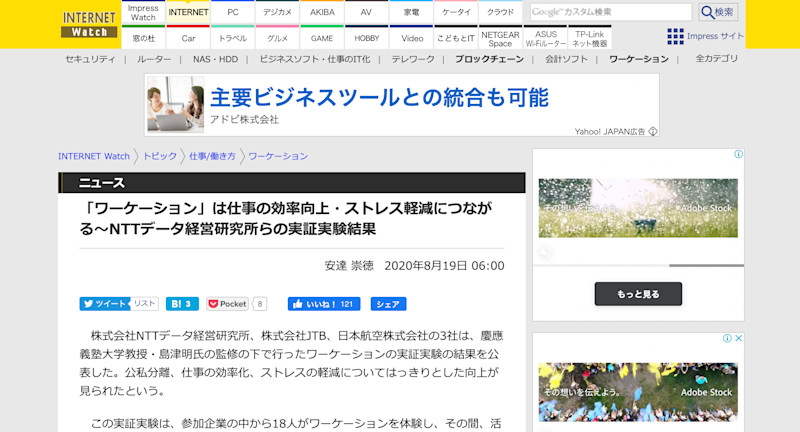Open the 窓の杜 tab

coord(143,38)
